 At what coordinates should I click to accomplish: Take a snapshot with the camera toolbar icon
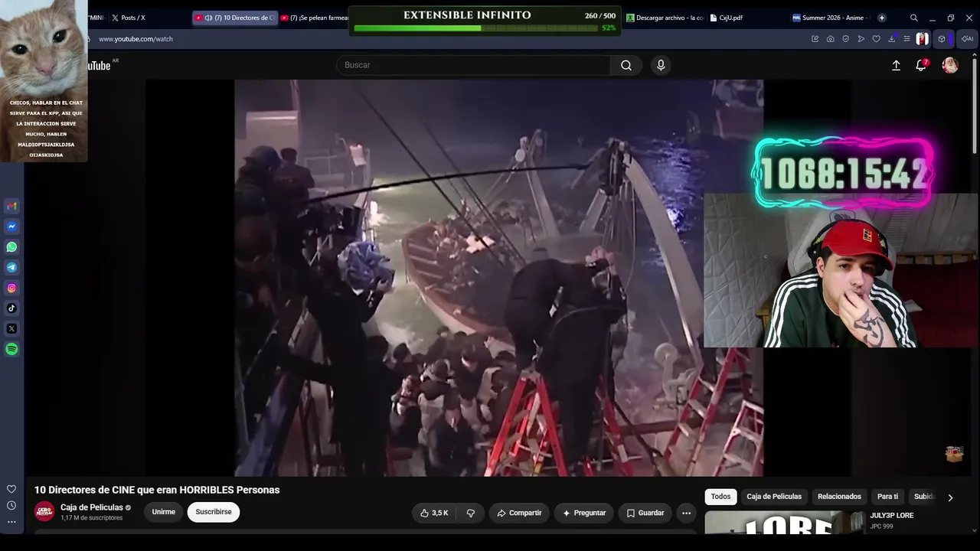pyautogui.click(x=830, y=39)
